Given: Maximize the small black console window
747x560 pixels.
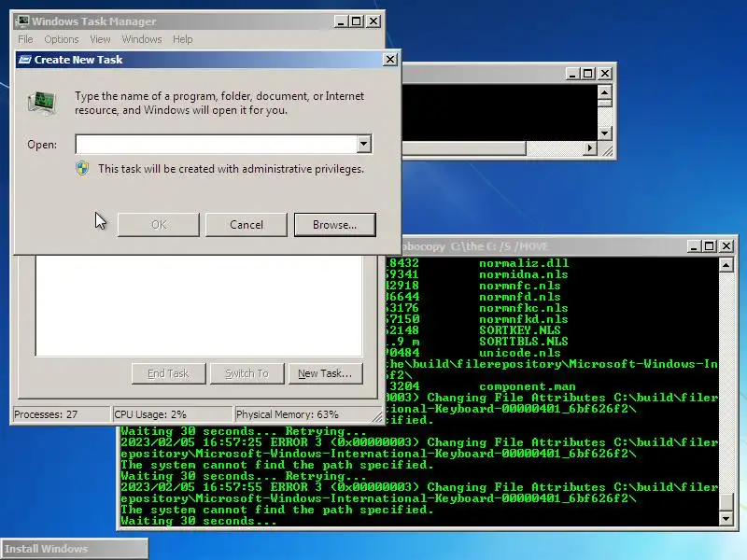Looking at the screenshot, I should pos(588,74).
